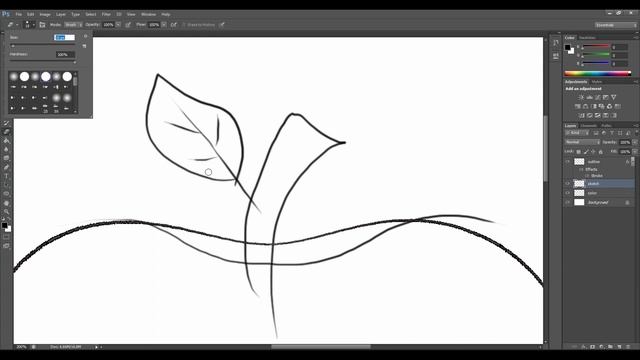Open the Filter menu
The image size is (640, 360).
[106, 14]
